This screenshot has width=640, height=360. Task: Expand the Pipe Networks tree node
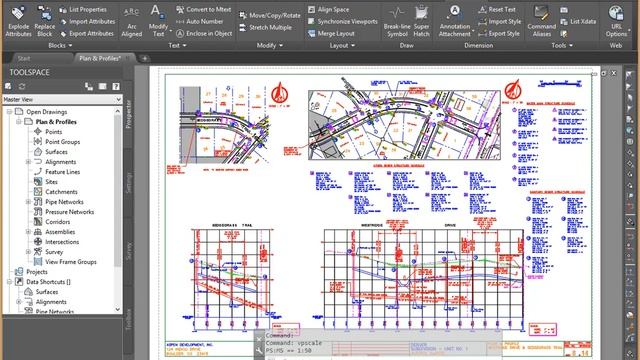[28, 202]
